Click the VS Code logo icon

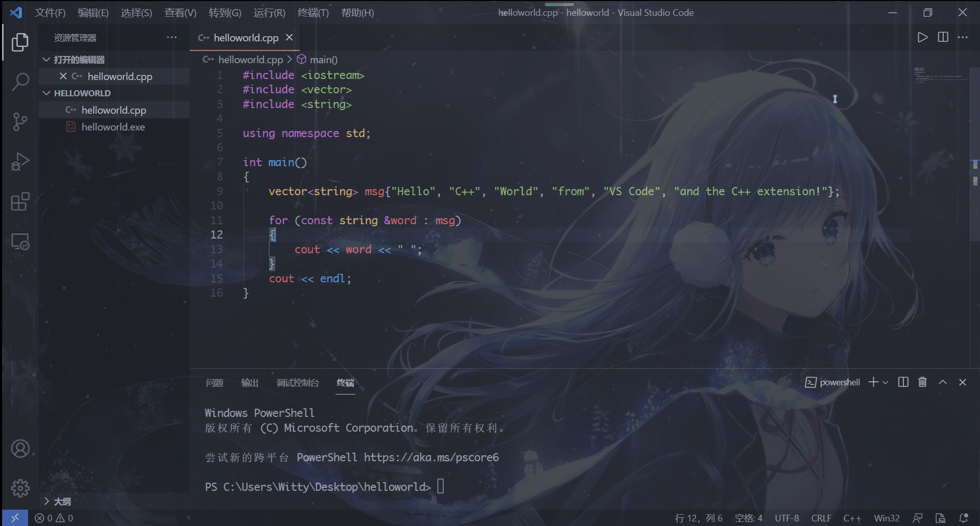tap(16, 12)
